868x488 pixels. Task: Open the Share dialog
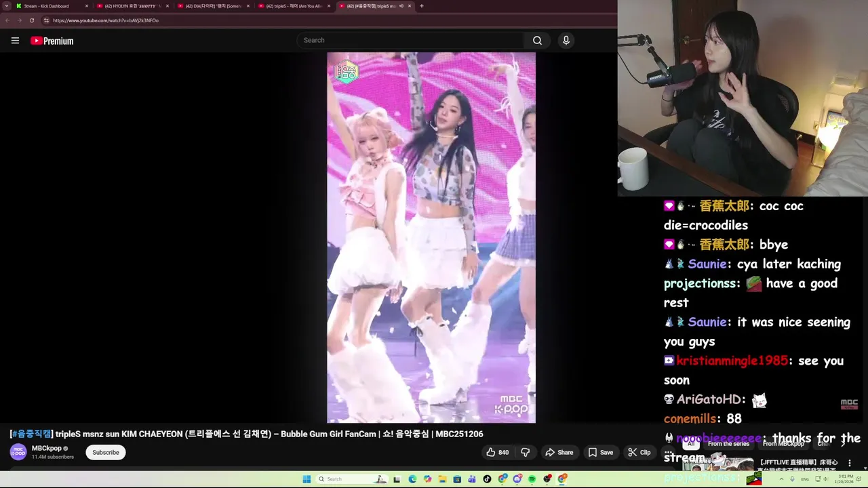tap(559, 452)
